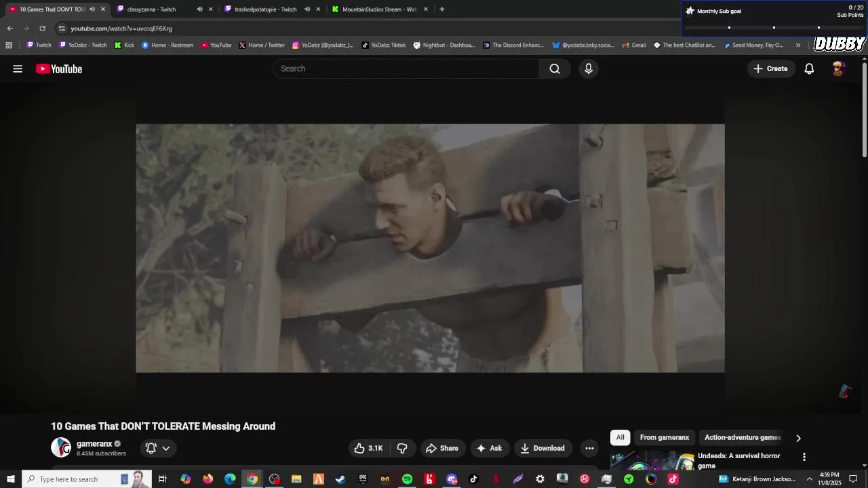Open notification subscription dropdown for gameranx
The width and height of the screenshot is (868, 488).
click(x=158, y=448)
